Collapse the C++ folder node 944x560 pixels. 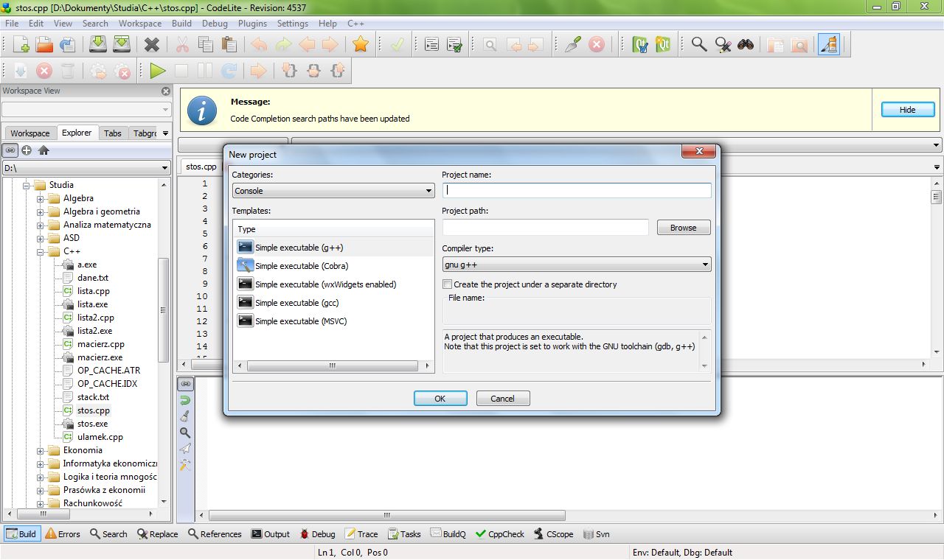[x=41, y=252]
